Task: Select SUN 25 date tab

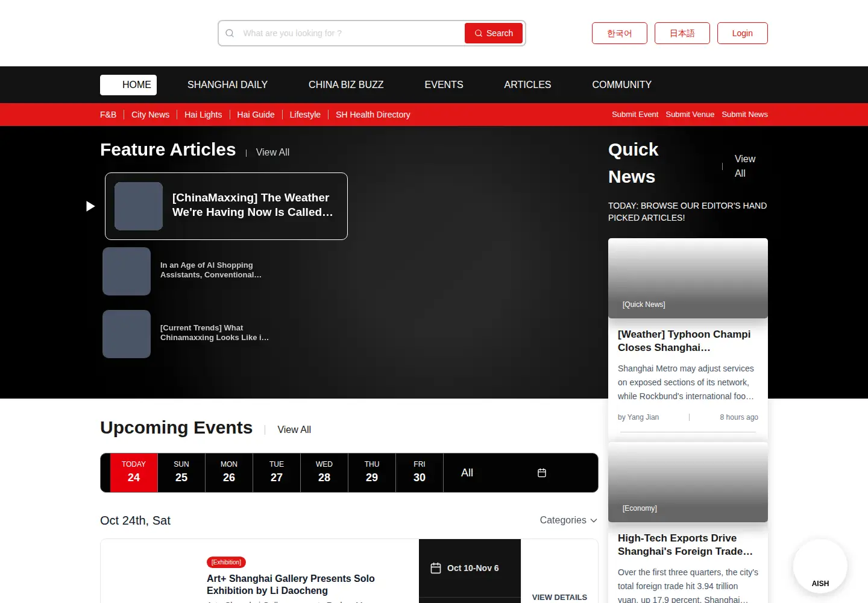Action: click(181, 473)
